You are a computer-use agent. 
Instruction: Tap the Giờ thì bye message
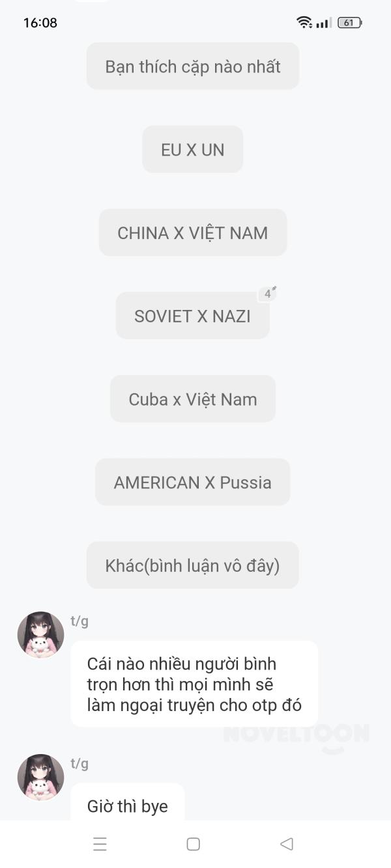(128, 803)
